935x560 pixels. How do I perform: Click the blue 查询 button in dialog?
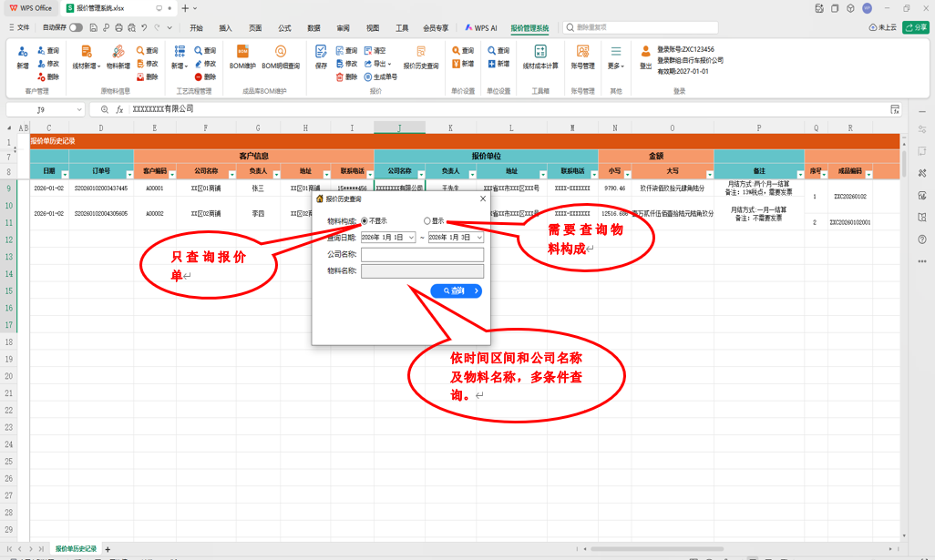click(x=457, y=290)
